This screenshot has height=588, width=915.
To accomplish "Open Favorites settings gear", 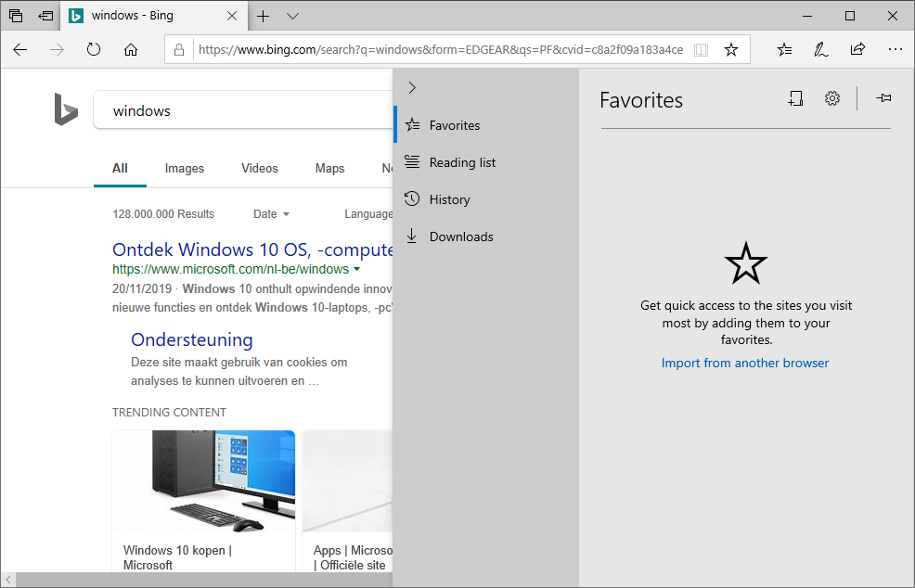I will pos(832,98).
